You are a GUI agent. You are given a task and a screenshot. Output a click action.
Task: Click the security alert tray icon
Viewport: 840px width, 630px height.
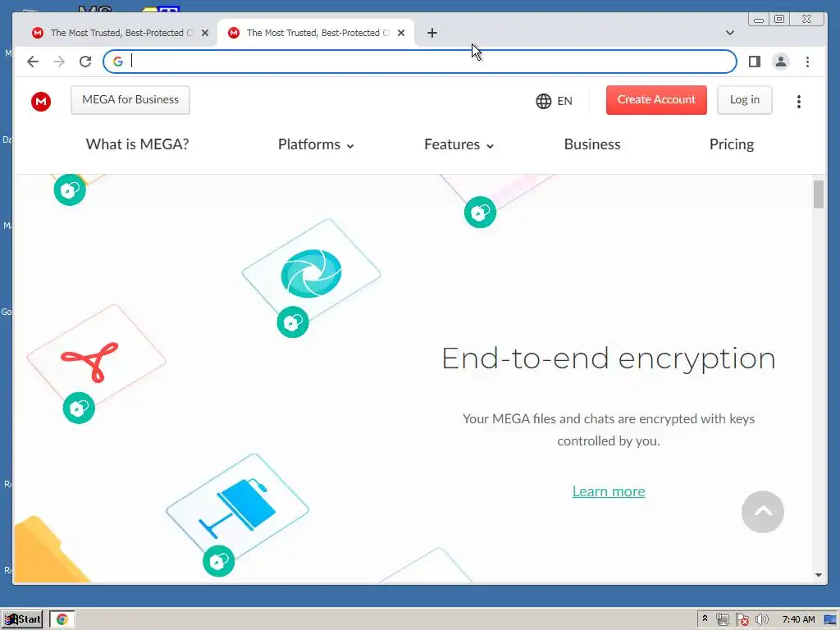(x=742, y=619)
